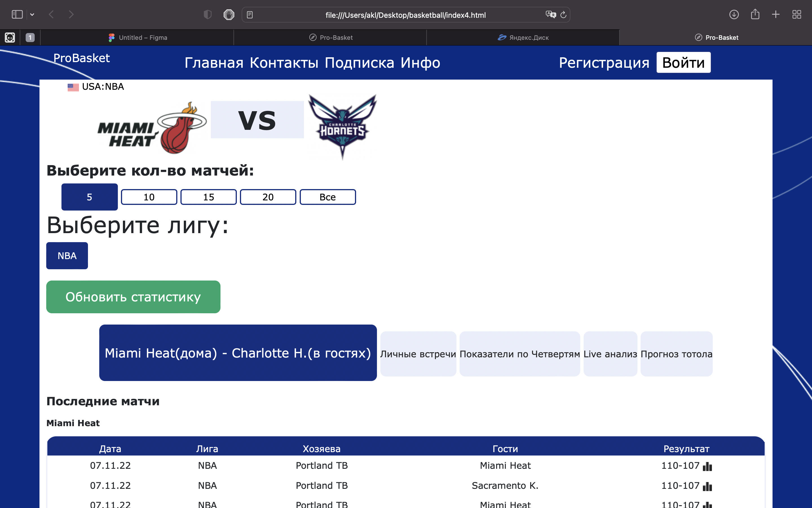
Task: Click the Translate page icon
Action: [x=551, y=14]
